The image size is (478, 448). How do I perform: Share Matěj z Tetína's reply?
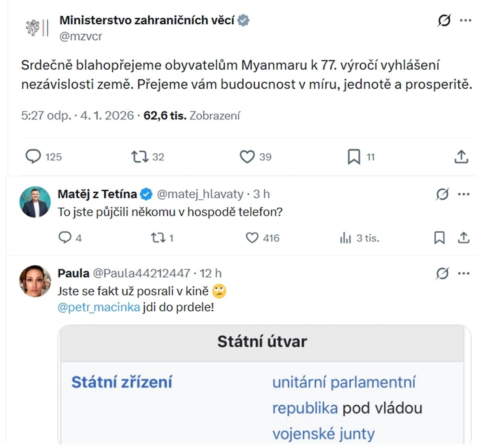tap(463, 238)
